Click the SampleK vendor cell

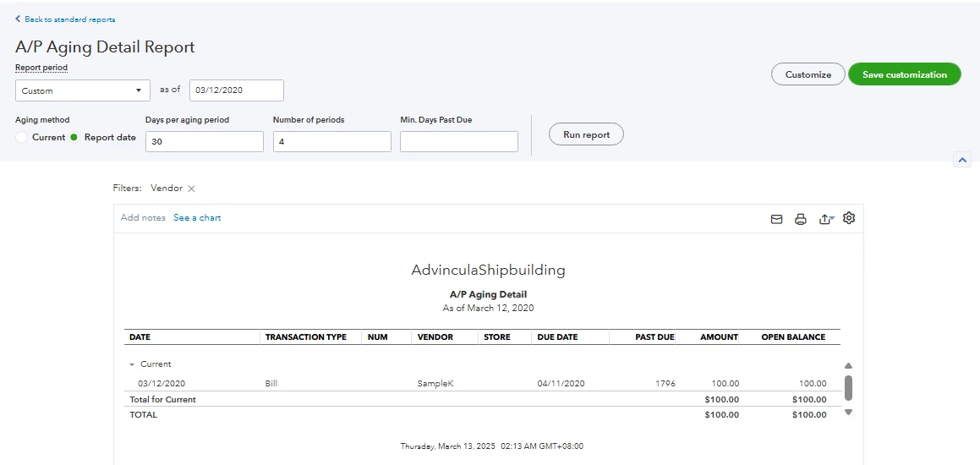click(x=435, y=384)
